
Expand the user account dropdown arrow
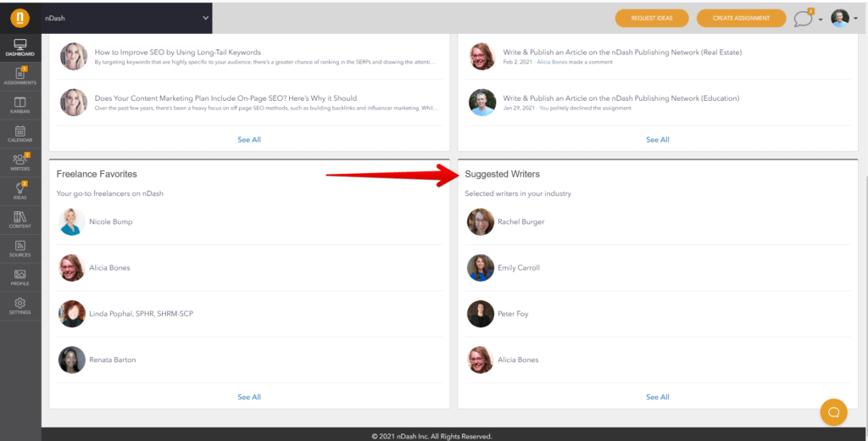855,19
